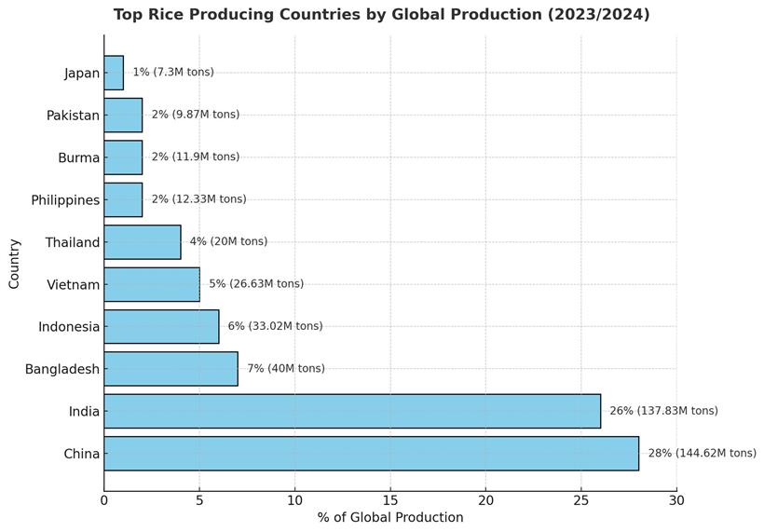Click the x-axis tick label 15
The width and height of the screenshot is (764, 532).
click(x=390, y=500)
